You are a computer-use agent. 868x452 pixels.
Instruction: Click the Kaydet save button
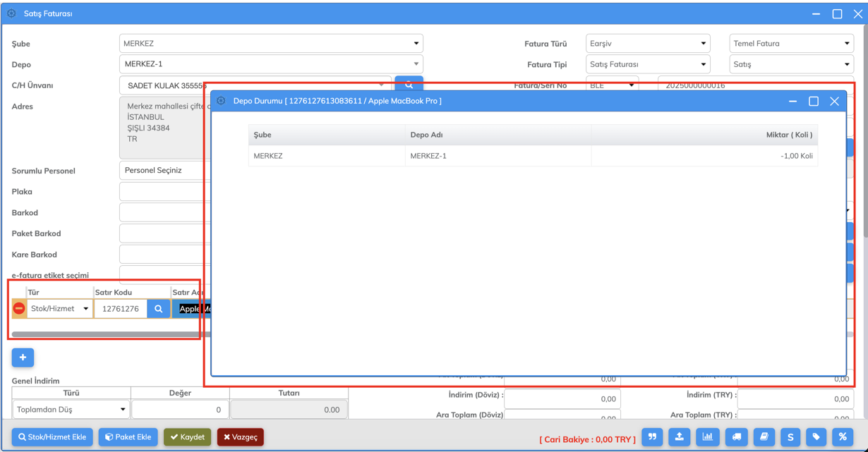187,437
